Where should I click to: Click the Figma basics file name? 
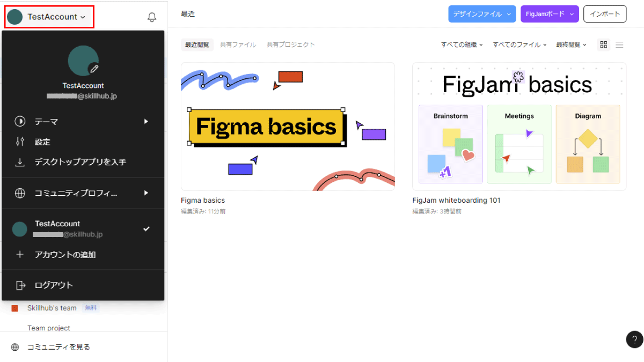coord(203,201)
